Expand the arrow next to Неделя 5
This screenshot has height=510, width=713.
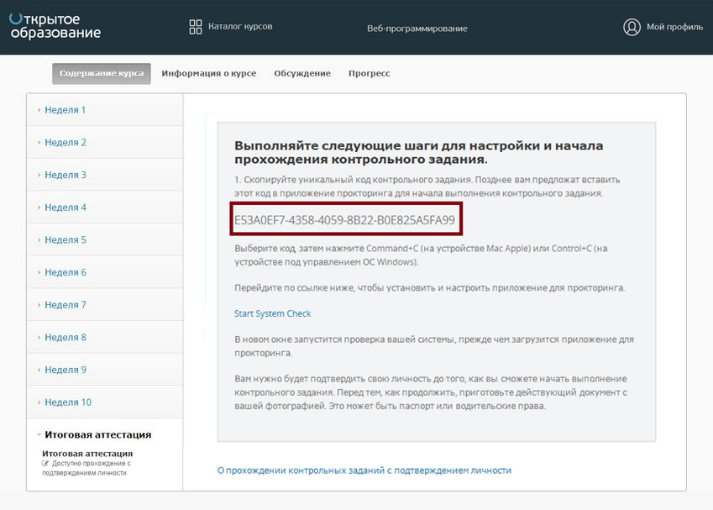(x=39, y=240)
